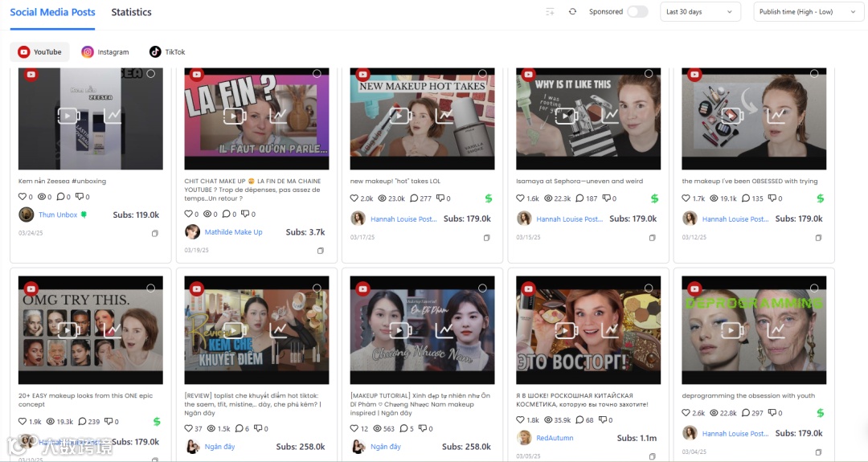
Task: Play video icon on OBSESSED makeup thumbnail
Action: pos(732,116)
